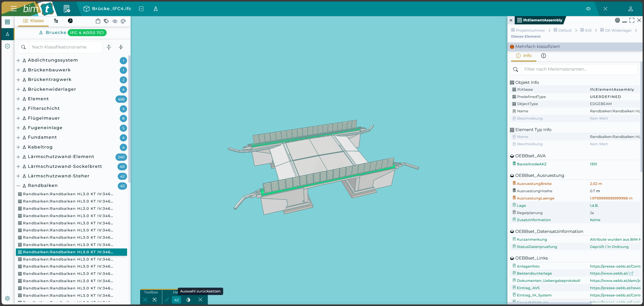The height and width of the screenshot is (306, 644).
Task: Expand the Brückenwiderlager classification
Action: 18,89
